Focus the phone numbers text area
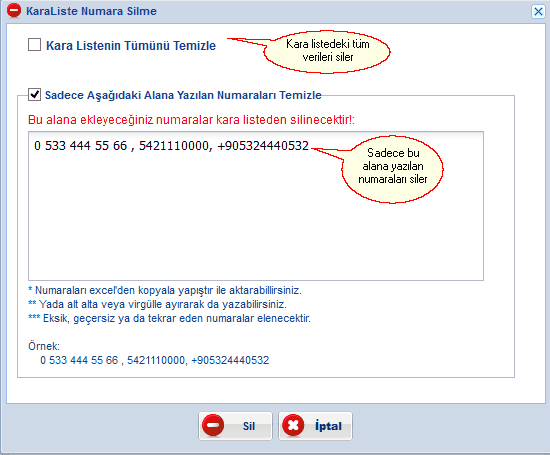 coord(256,206)
